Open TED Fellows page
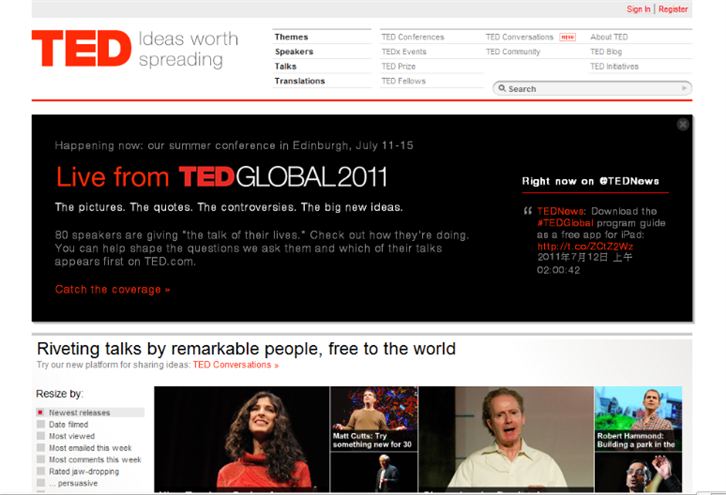The height and width of the screenshot is (495, 726). click(x=403, y=81)
